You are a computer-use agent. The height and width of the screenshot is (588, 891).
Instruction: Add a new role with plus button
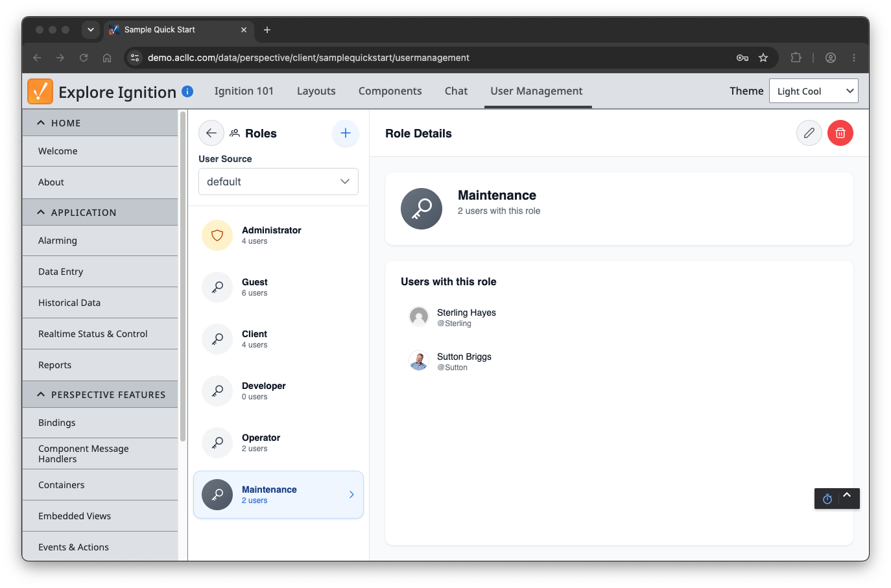point(346,133)
